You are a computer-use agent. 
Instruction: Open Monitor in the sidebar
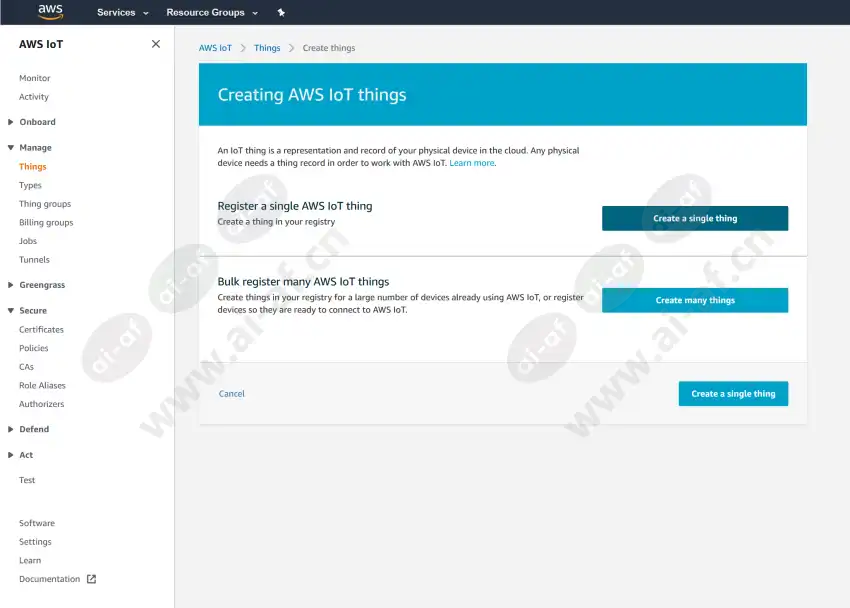click(35, 78)
